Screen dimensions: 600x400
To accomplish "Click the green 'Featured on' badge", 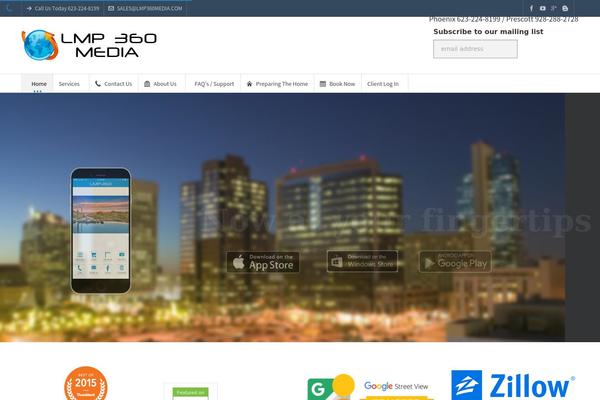I will pyautogui.click(x=191, y=393).
